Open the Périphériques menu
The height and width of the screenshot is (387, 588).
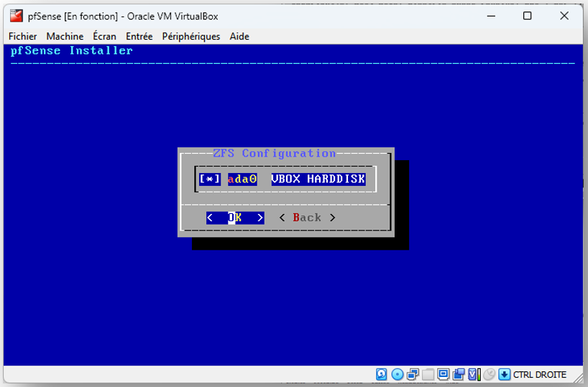(x=191, y=37)
